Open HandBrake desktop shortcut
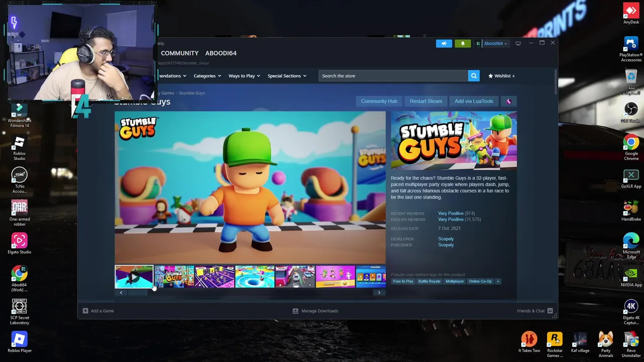This screenshot has height=362, width=644. [631, 211]
